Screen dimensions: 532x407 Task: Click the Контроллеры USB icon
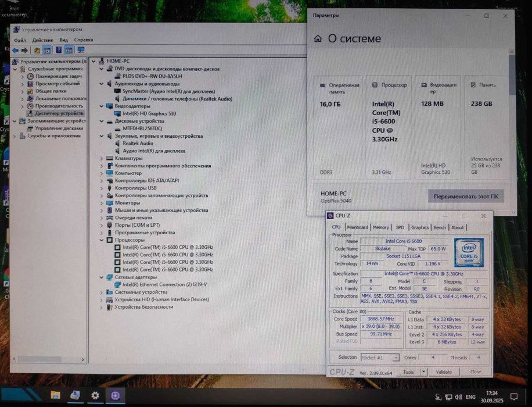tap(110, 188)
